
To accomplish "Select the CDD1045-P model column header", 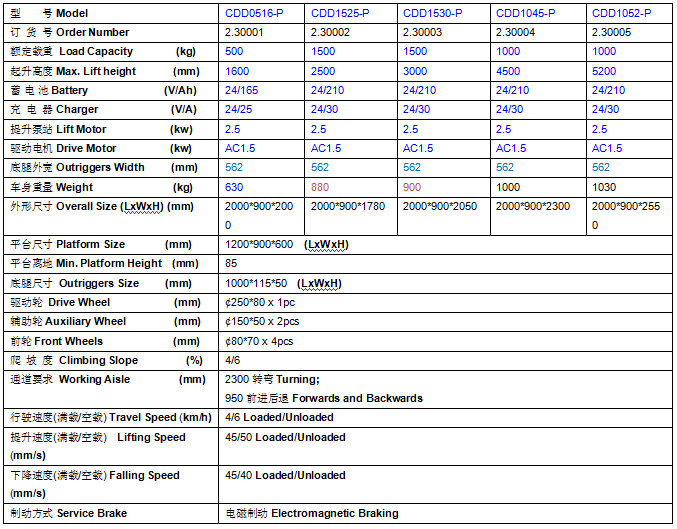I will click(x=526, y=14).
